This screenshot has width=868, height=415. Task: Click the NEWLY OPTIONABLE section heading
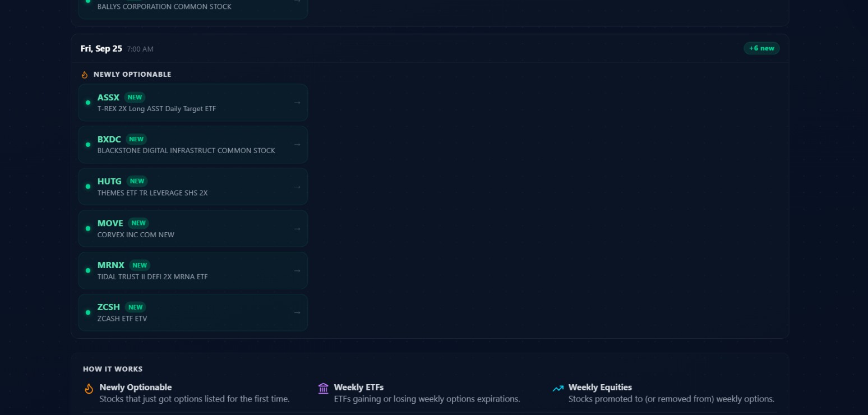click(132, 75)
